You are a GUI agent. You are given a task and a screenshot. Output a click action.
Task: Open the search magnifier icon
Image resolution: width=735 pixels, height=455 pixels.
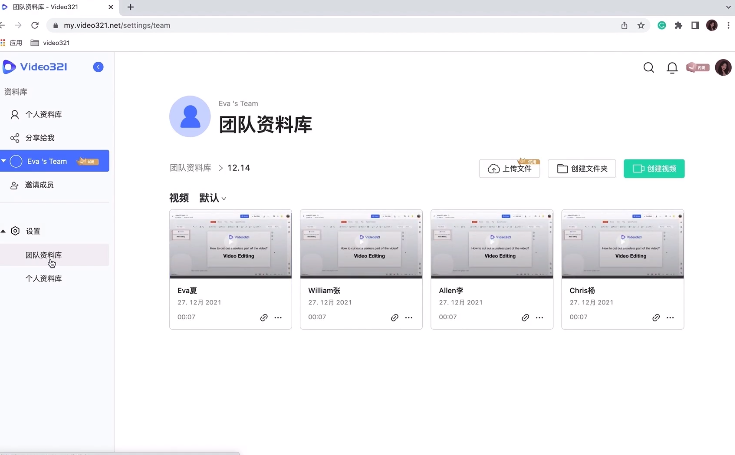649,68
